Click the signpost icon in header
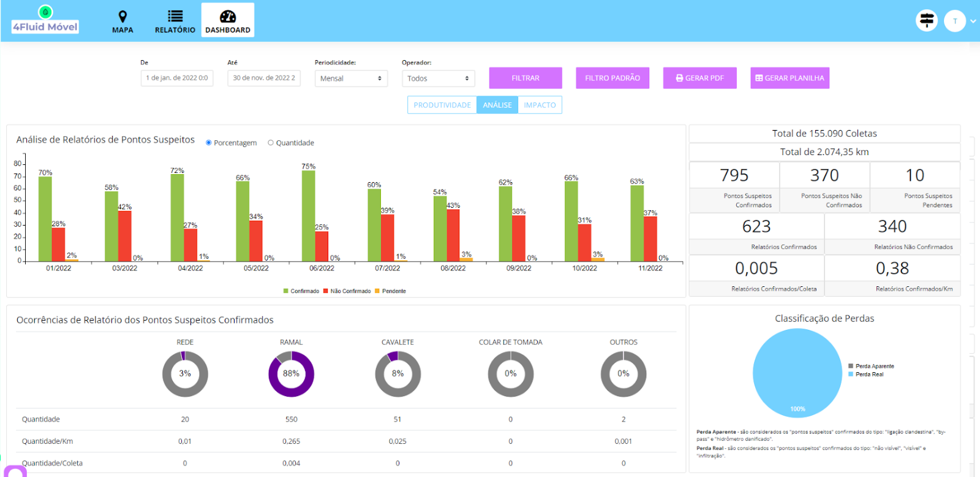The height and width of the screenshot is (477, 980). click(927, 21)
